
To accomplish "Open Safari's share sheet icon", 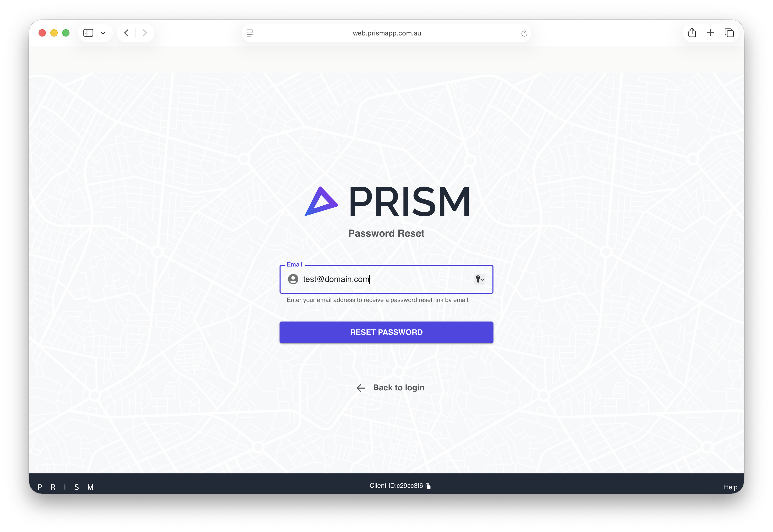I will click(x=692, y=33).
